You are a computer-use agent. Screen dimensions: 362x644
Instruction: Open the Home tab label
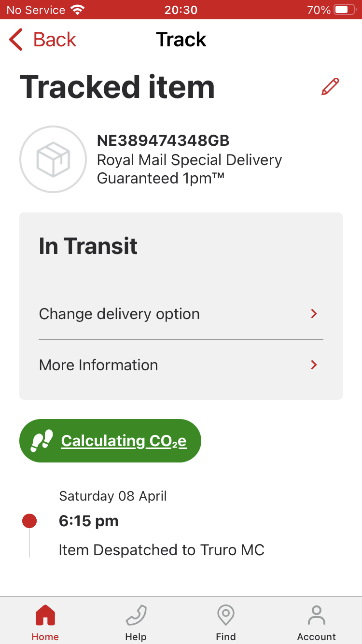(45, 637)
